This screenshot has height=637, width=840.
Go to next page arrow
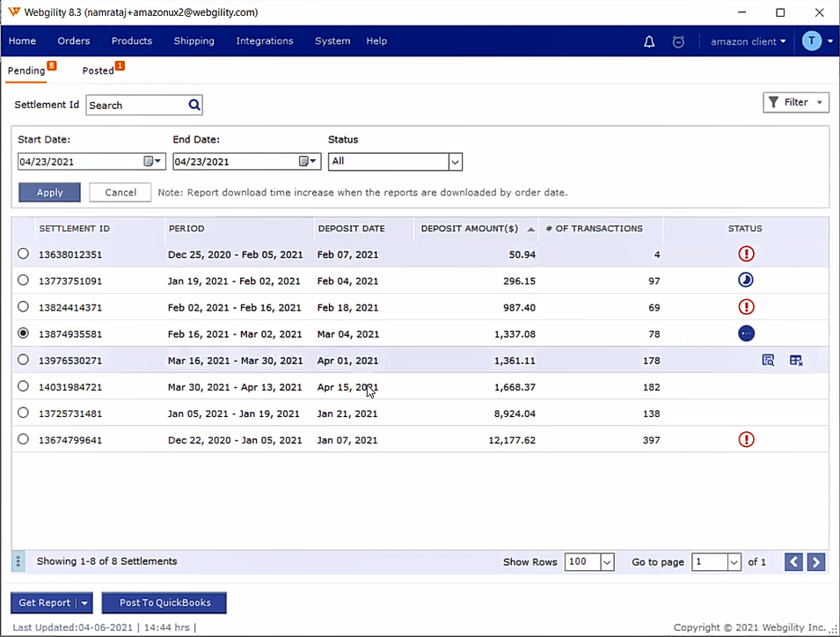coord(816,562)
